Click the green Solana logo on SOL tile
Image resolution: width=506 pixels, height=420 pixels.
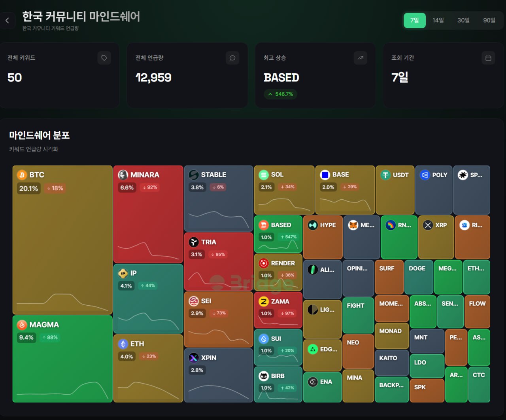[264, 175]
